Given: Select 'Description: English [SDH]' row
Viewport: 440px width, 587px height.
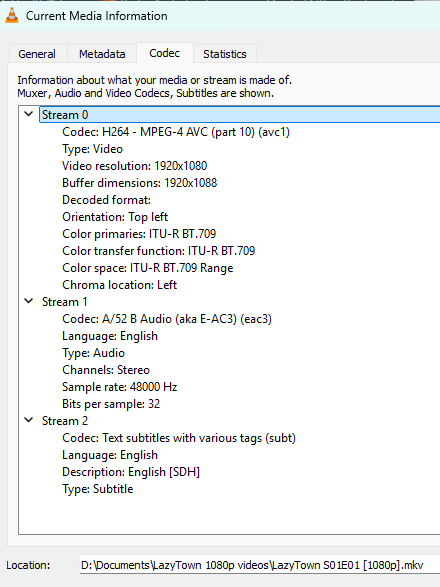Looking at the screenshot, I should coord(131,472).
